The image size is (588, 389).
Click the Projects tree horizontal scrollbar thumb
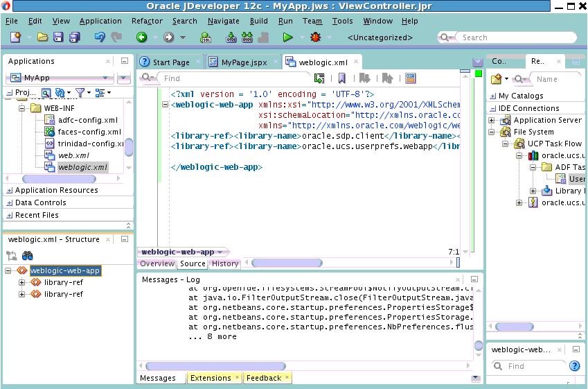59,179
